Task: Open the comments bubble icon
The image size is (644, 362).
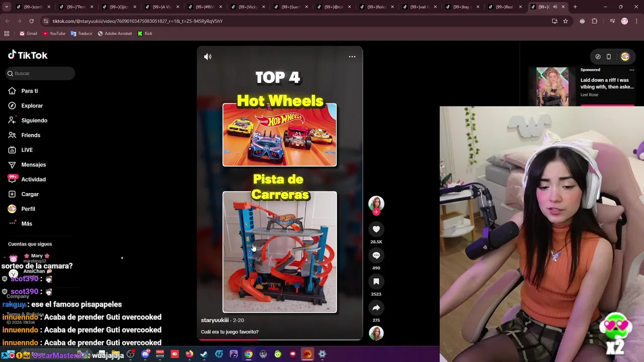Action: [x=376, y=255]
